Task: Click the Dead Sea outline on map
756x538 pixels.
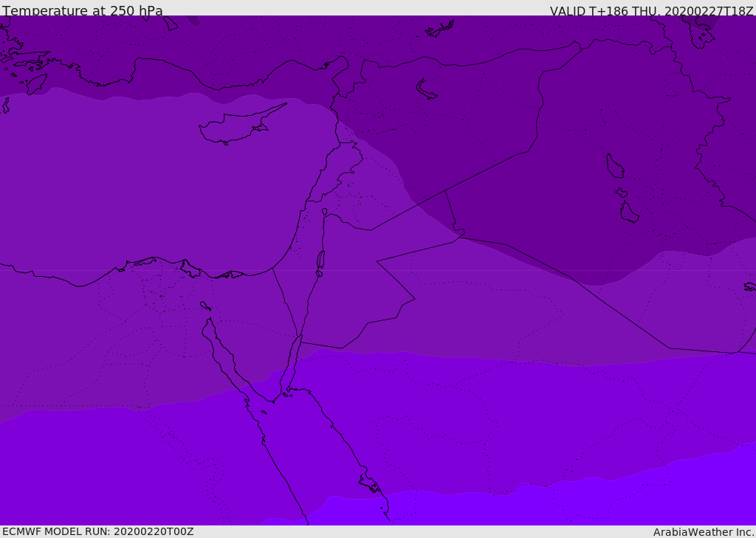Action: coord(320,261)
